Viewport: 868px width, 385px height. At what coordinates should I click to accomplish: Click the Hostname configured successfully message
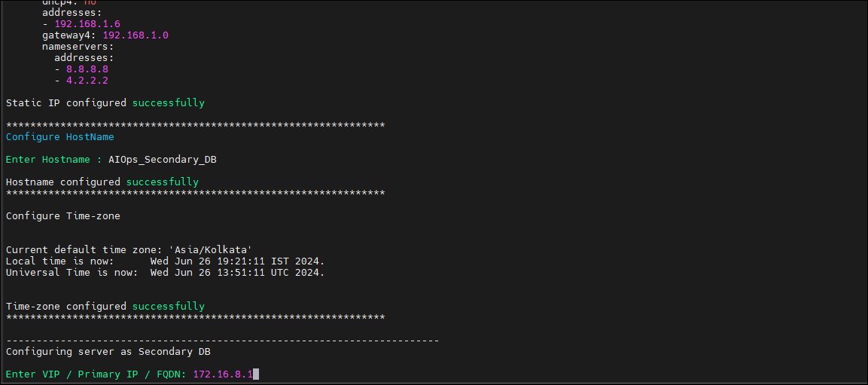102,182
